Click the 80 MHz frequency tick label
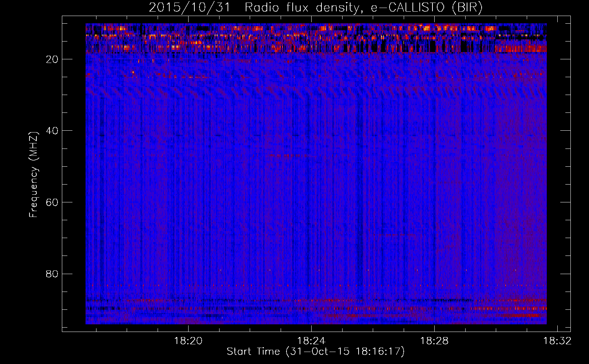589x364 pixels. [52, 274]
